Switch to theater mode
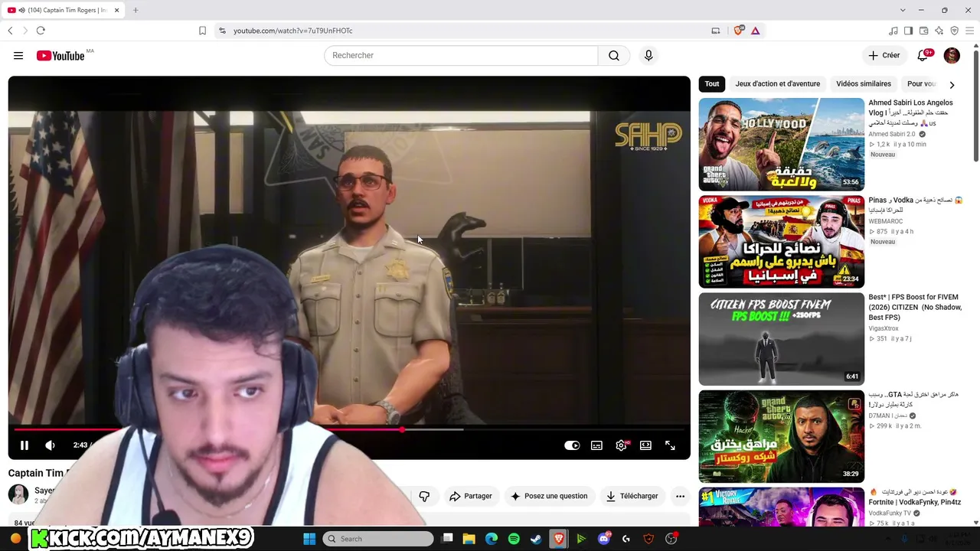Image resolution: width=980 pixels, height=551 pixels. coord(645,445)
